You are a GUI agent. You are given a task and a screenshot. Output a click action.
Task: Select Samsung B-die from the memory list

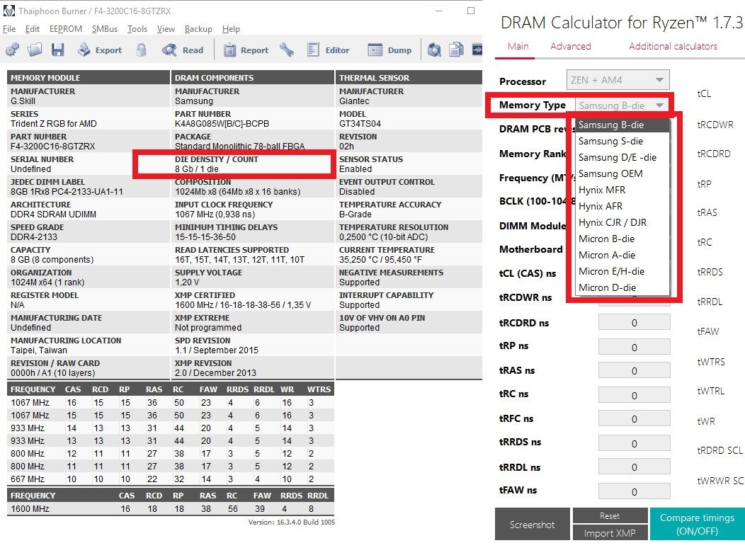click(x=623, y=125)
